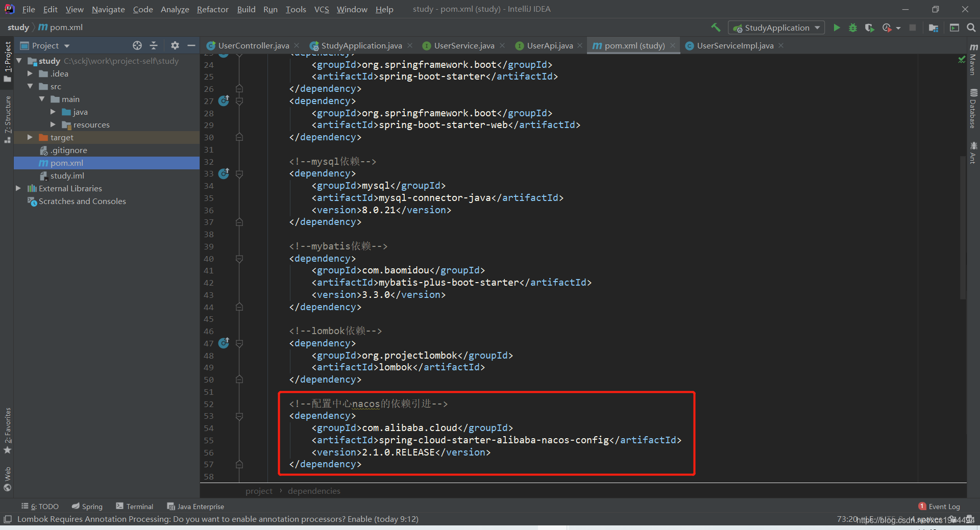Toggle the Z: Structure side panel
Viewport: 980px width, 530px height.
(7, 119)
